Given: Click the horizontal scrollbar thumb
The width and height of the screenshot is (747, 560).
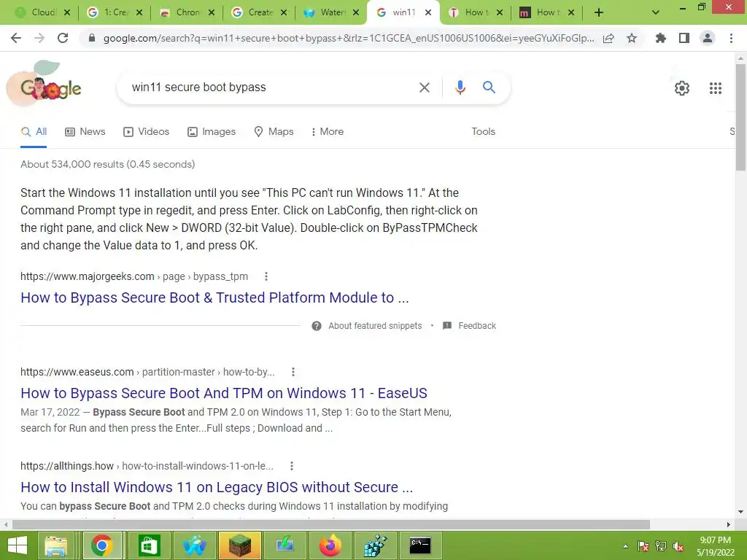Looking at the screenshot, I should (331, 524).
